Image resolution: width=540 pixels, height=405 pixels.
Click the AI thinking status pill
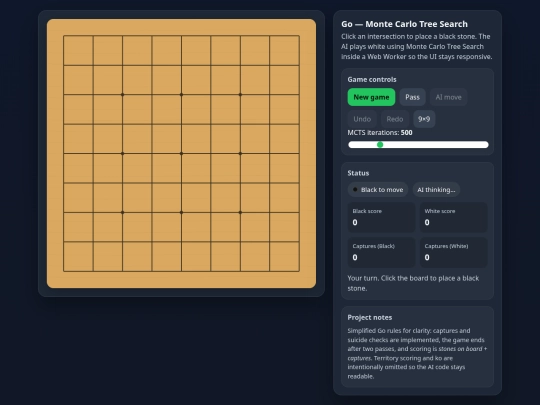(436, 190)
